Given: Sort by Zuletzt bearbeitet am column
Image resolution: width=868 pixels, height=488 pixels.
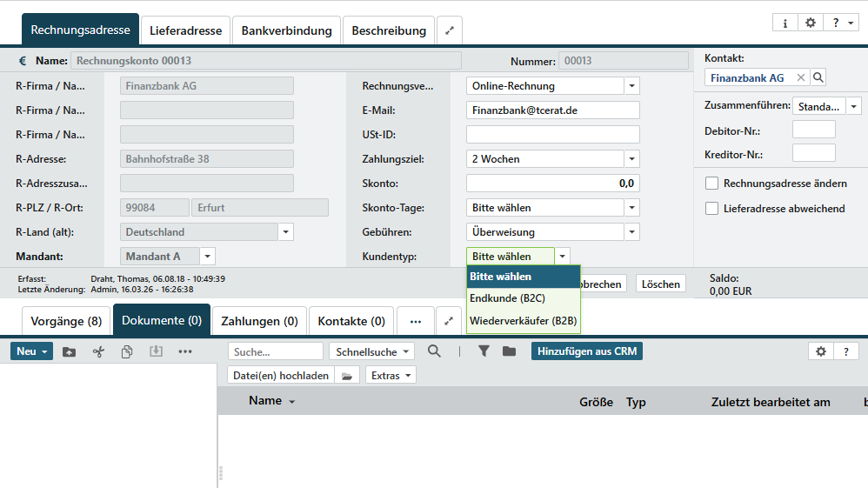Looking at the screenshot, I should tap(771, 402).
